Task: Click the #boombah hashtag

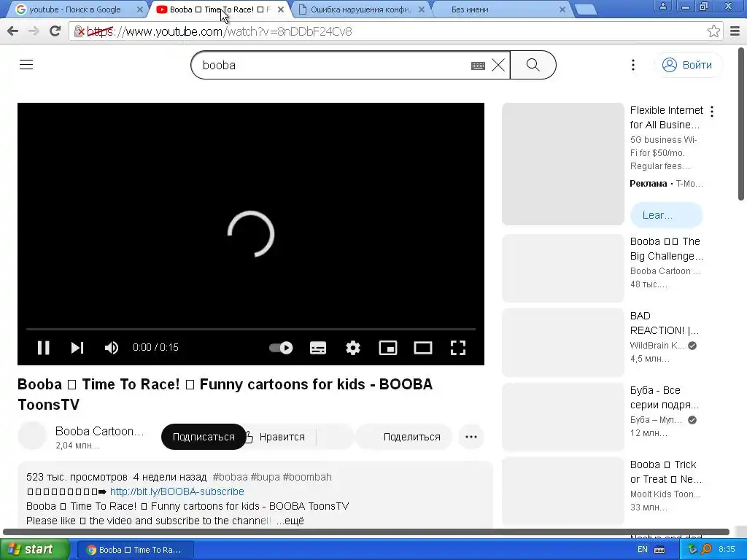Action: click(x=307, y=477)
